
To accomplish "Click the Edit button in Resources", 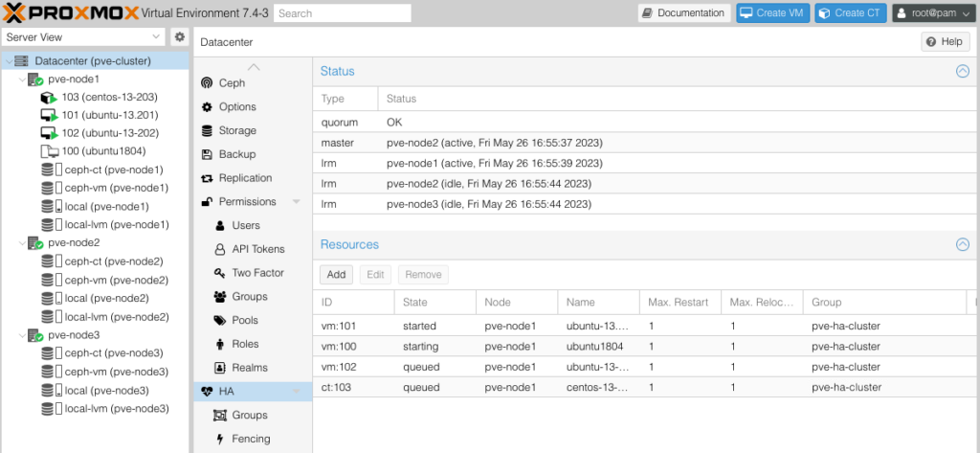I will pyautogui.click(x=375, y=275).
